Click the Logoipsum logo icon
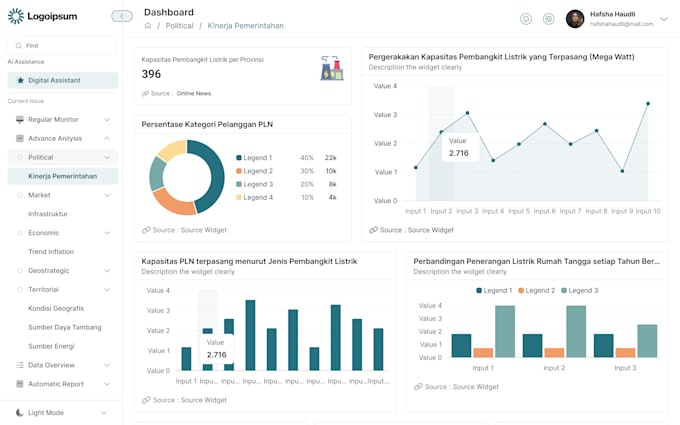Image resolution: width=680 pixels, height=425 pixels. pos(16,16)
